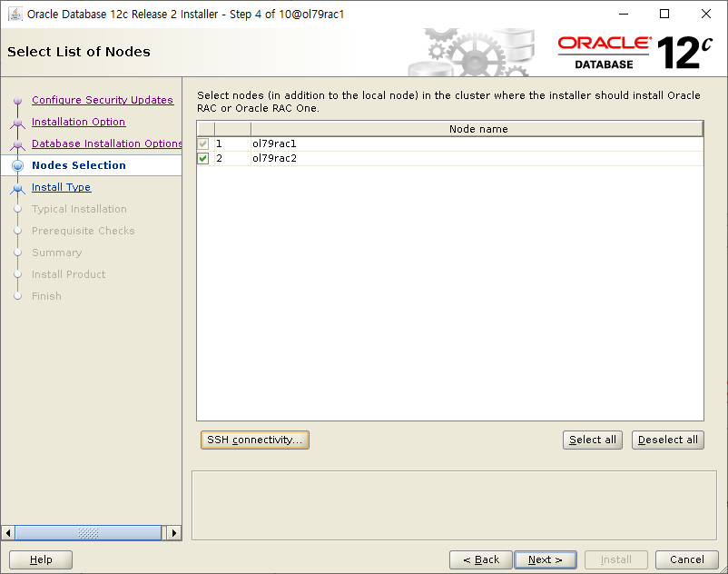Click row number 2 cell

coord(232,158)
